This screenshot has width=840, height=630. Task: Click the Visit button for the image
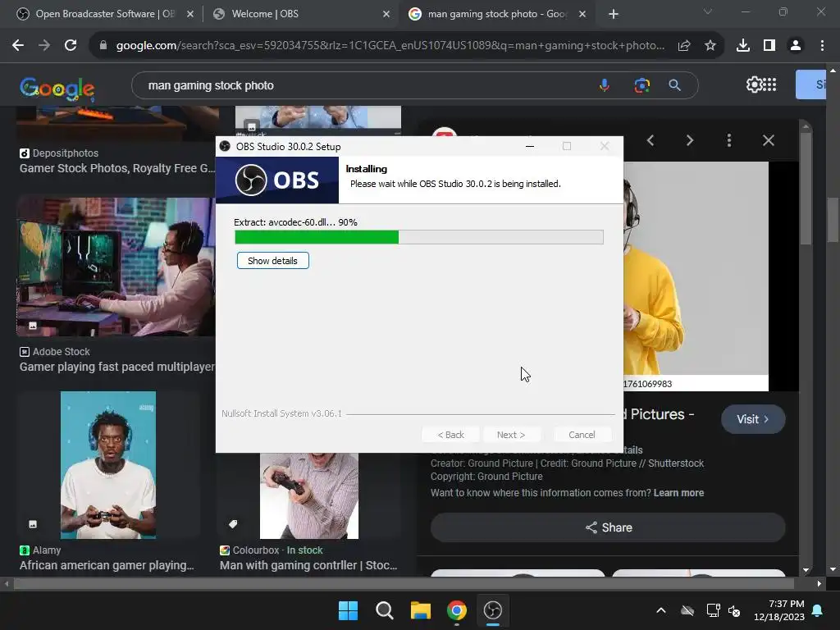click(753, 419)
